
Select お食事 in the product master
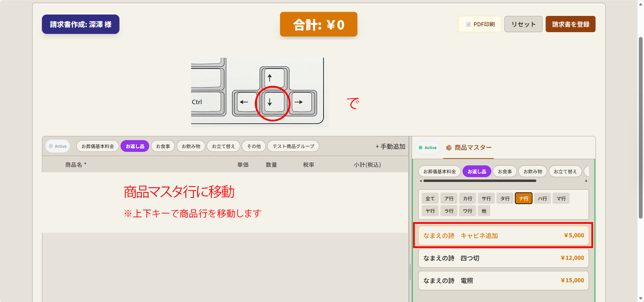pyautogui.click(x=505, y=172)
